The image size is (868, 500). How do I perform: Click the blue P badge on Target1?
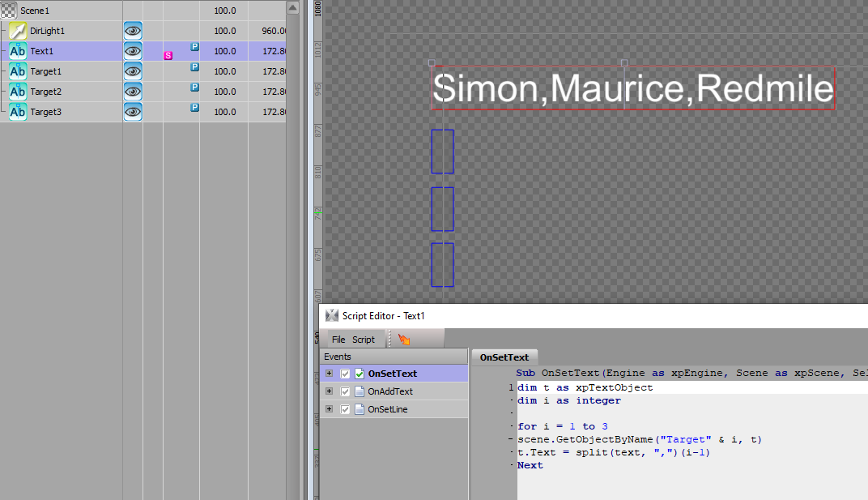(x=195, y=67)
